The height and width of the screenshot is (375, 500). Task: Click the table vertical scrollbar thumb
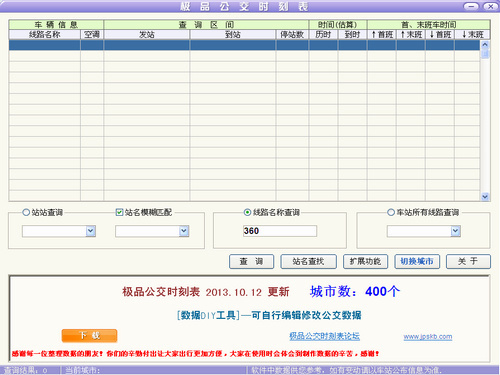tap(485, 53)
